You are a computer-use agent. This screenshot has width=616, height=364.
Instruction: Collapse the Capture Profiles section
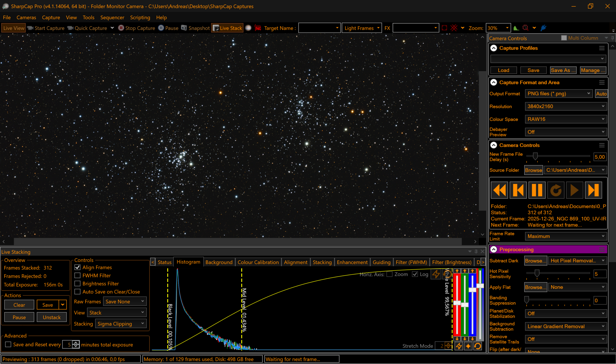click(494, 48)
